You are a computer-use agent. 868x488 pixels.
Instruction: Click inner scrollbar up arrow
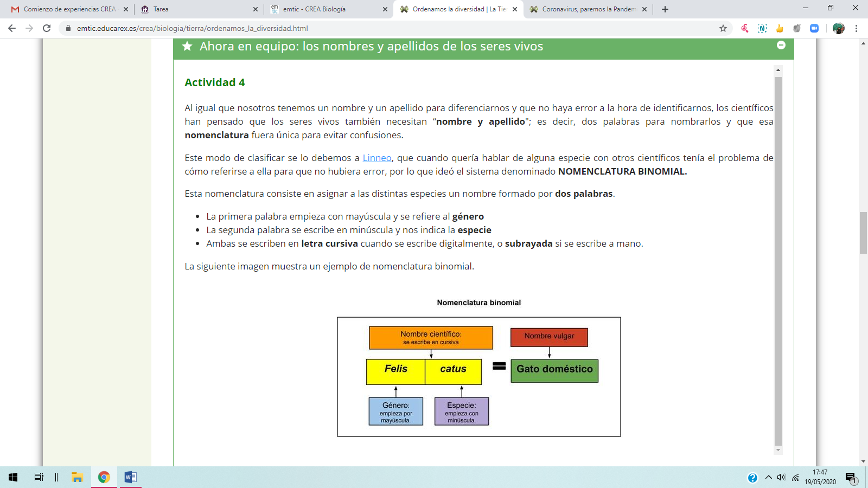pos(778,70)
